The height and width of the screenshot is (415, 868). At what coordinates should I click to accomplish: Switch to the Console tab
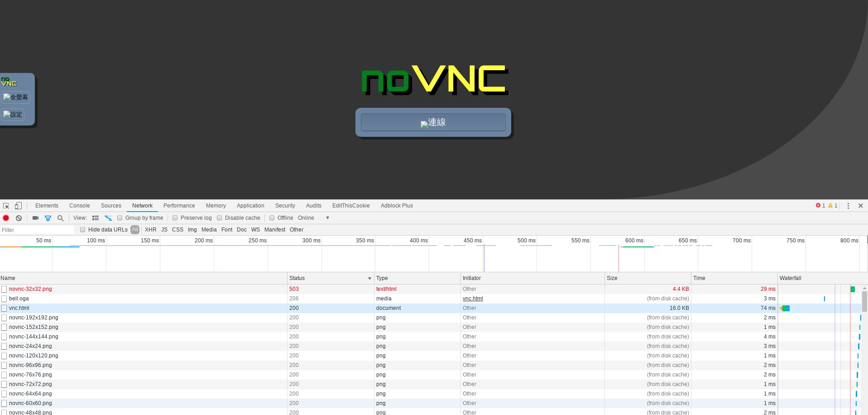[79, 206]
